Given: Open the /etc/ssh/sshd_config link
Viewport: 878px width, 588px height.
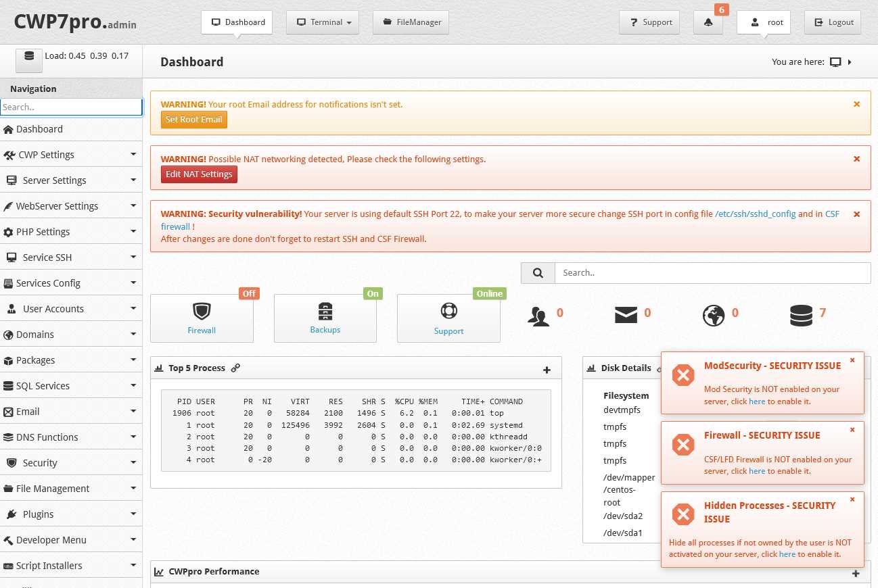Looking at the screenshot, I should click(756, 214).
